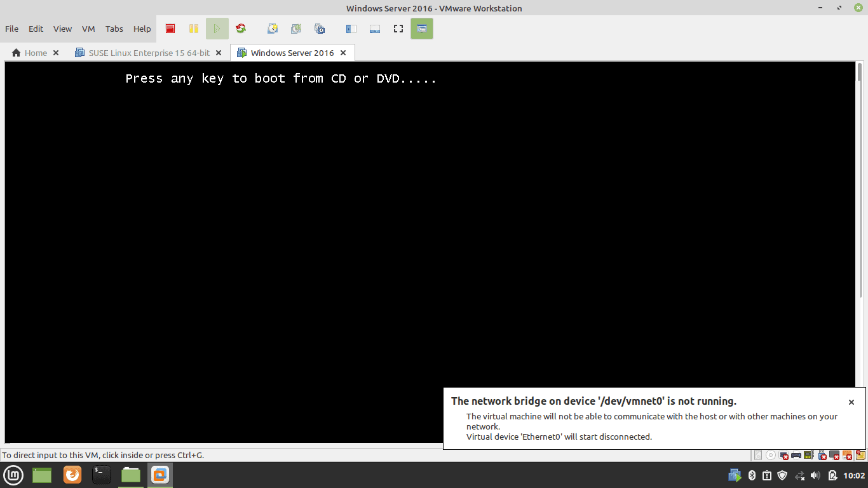
Task: Click the first green desktop folder taskbar icon
Action: pos(42,475)
